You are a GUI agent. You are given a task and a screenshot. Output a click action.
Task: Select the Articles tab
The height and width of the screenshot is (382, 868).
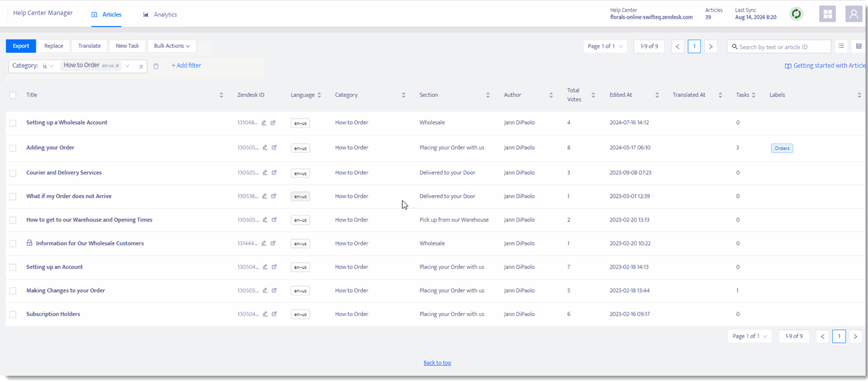click(x=107, y=14)
